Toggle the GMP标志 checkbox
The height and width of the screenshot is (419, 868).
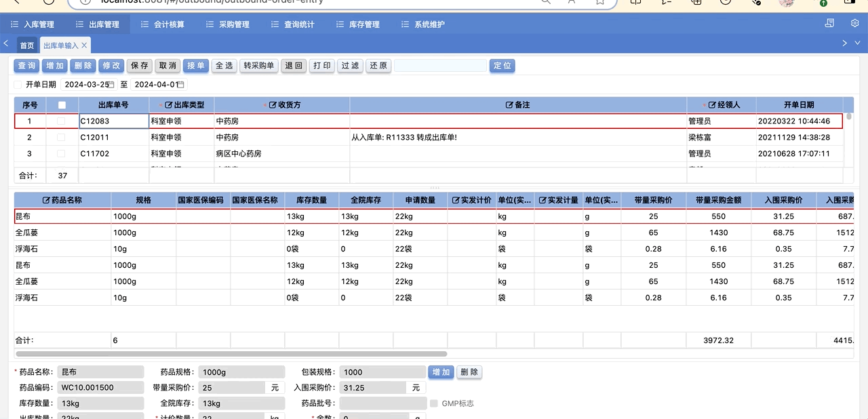[x=434, y=403]
